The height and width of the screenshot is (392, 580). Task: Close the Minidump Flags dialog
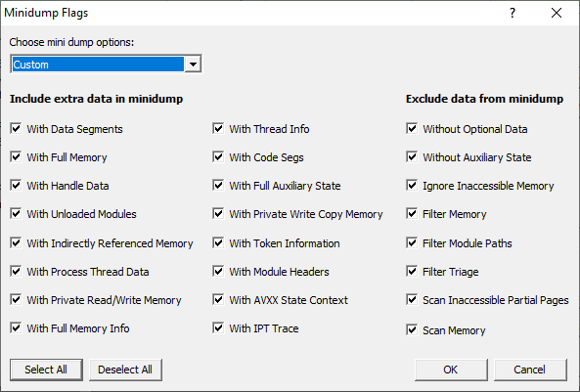[x=557, y=13]
